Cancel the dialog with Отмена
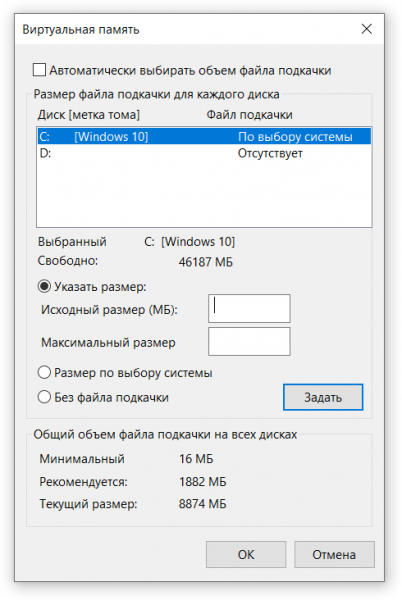402x600 pixels. coord(334,554)
